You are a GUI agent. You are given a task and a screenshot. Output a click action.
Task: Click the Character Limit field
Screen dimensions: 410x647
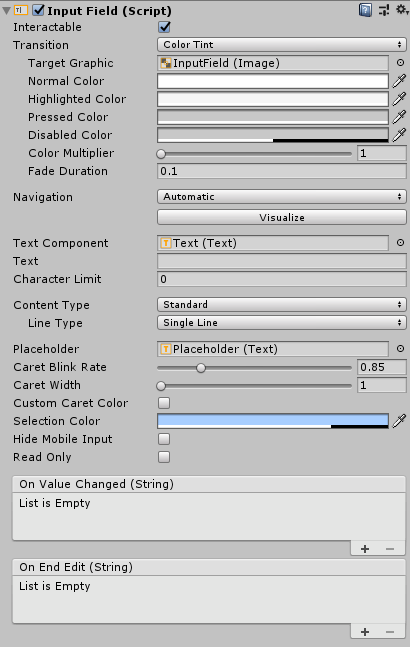pos(282,279)
